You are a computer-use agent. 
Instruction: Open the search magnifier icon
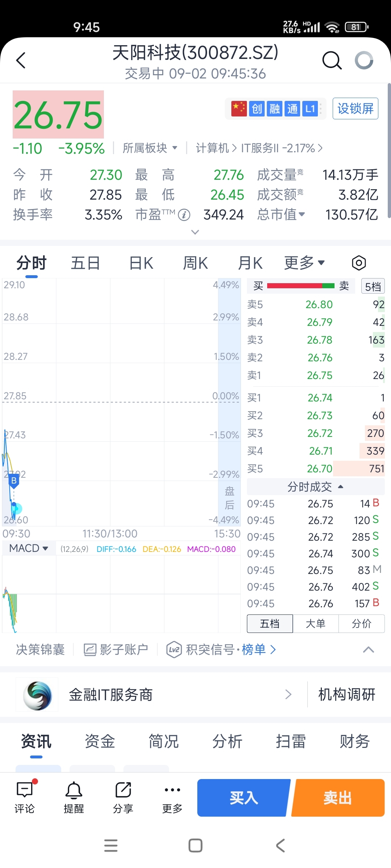tap(332, 60)
